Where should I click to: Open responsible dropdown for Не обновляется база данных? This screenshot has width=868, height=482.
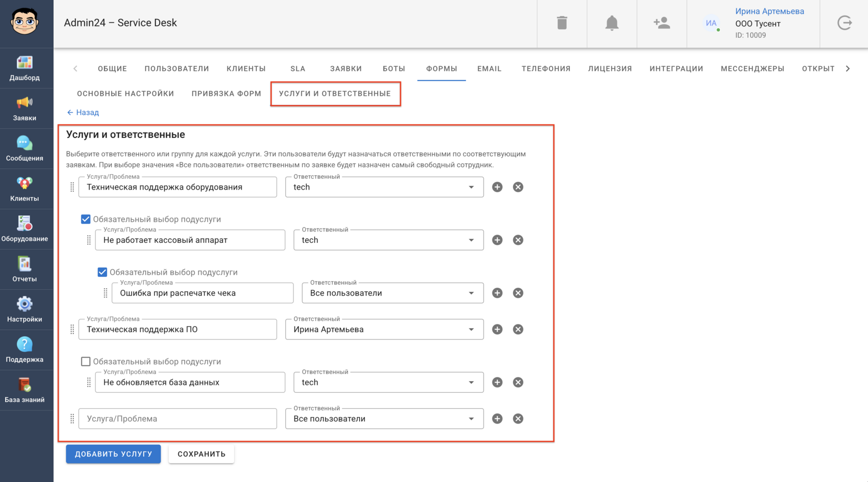(389, 382)
